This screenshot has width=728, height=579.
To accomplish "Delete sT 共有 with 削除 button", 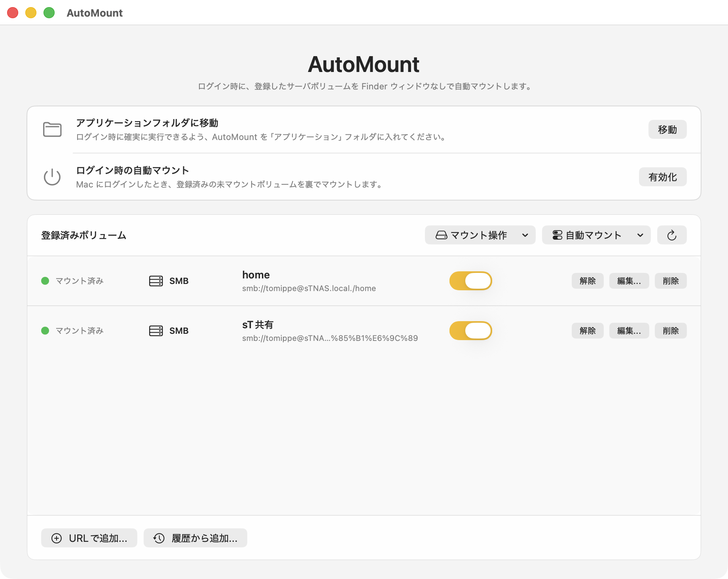I will click(x=671, y=331).
